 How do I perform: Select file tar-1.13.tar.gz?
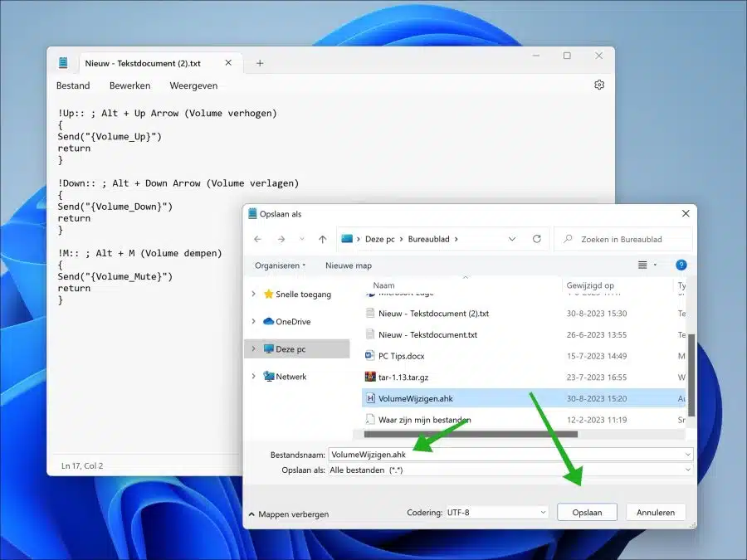pyautogui.click(x=403, y=377)
